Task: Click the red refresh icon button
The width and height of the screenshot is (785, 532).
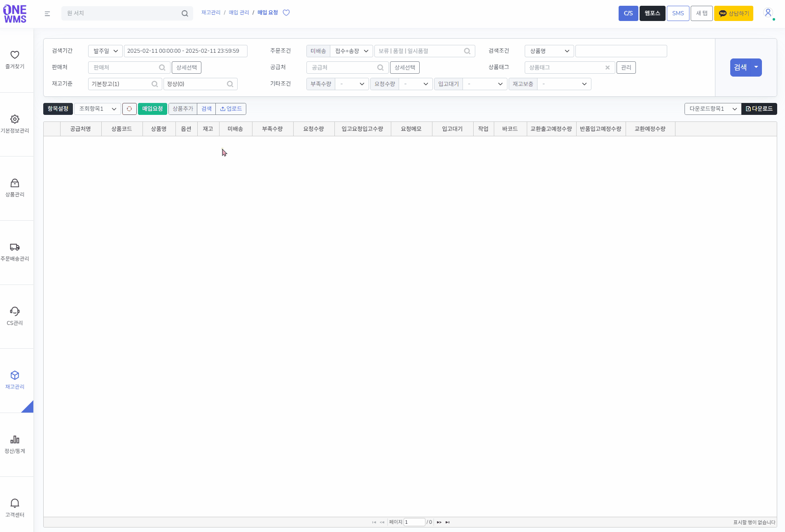Action: click(129, 109)
